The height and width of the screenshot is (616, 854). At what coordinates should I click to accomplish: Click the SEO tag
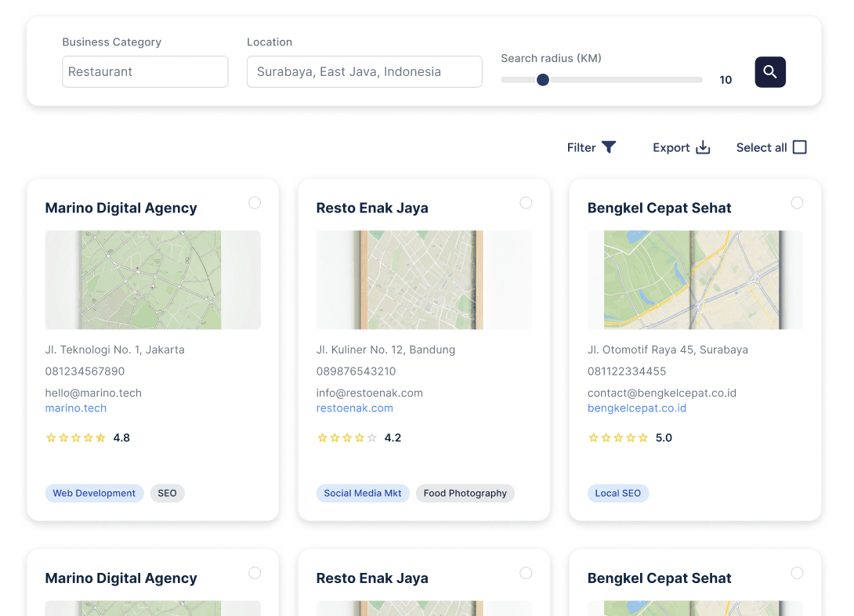pos(167,493)
